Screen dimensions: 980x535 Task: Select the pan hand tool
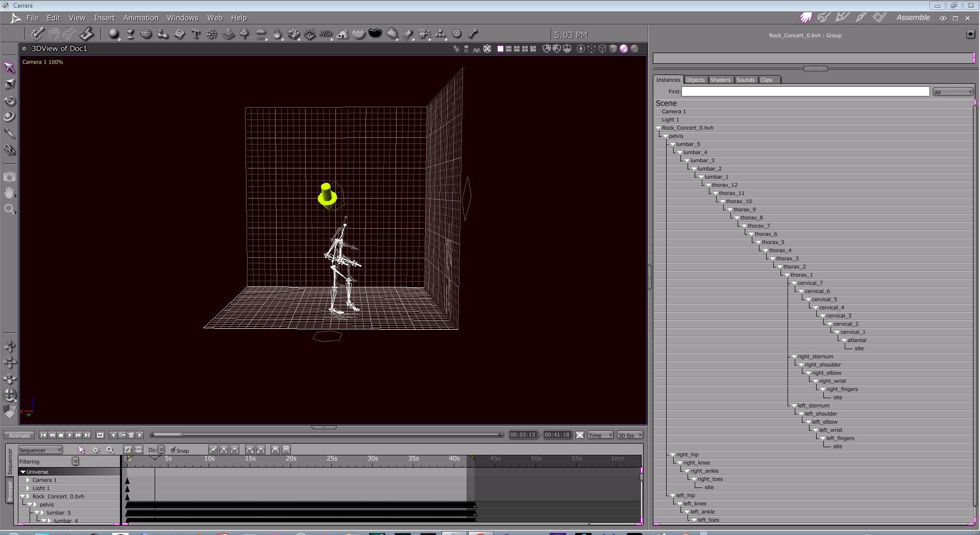tap(9, 193)
